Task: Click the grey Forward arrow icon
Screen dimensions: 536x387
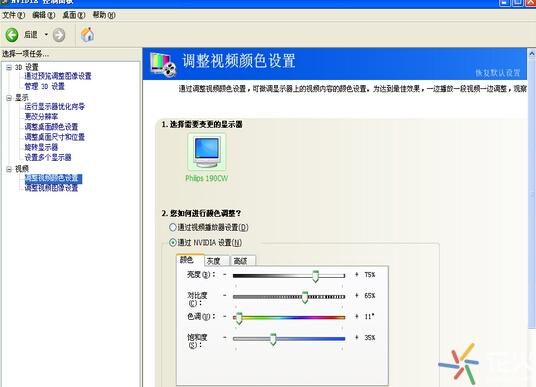Action: pos(59,35)
